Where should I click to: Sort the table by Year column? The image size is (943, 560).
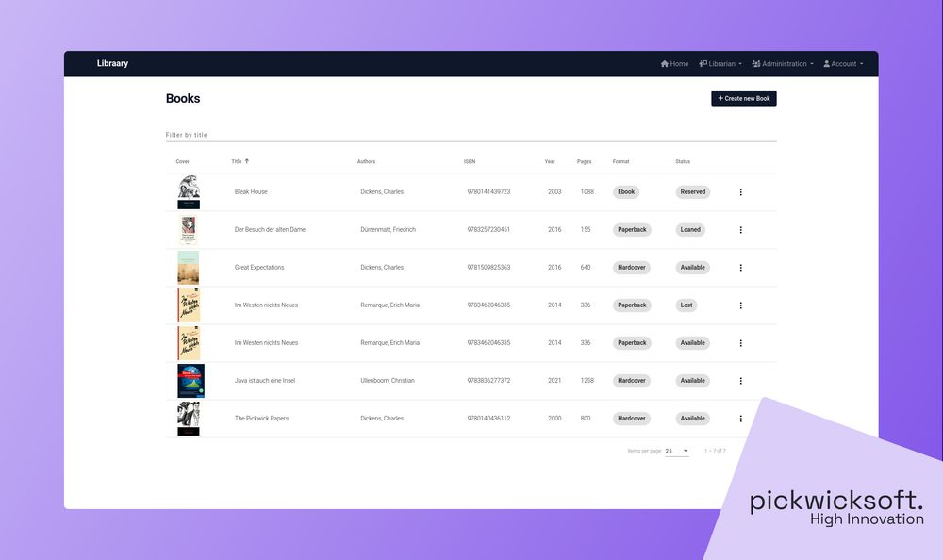(550, 161)
